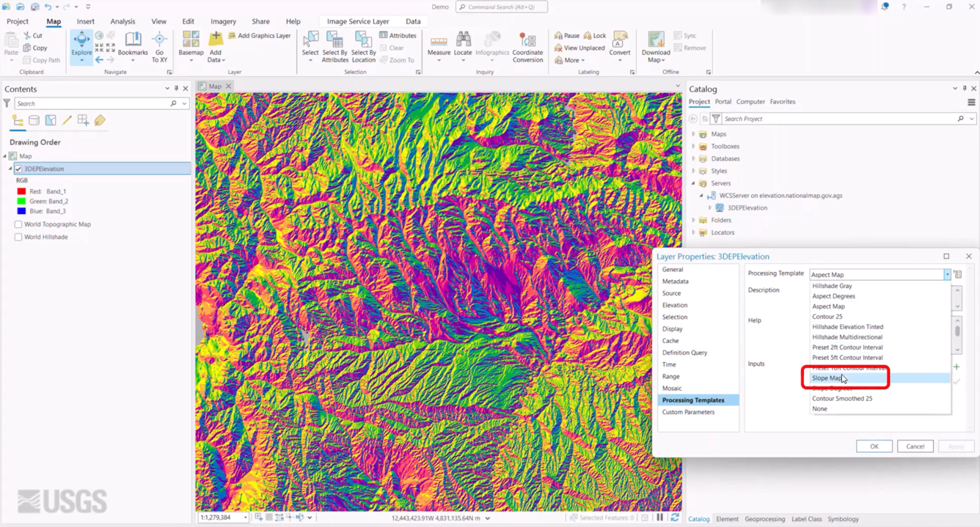Open Coordinate Conversion
Screen dimensions: 980x527
tap(527, 45)
